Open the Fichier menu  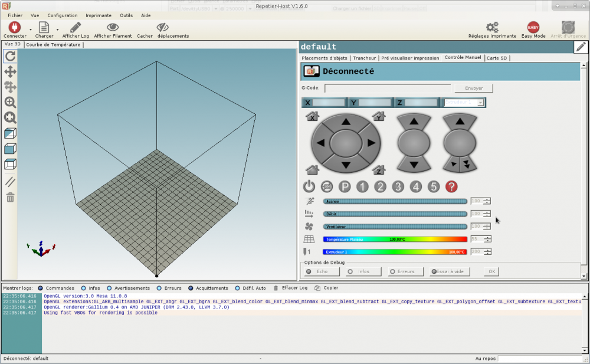pyautogui.click(x=15, y=15)
